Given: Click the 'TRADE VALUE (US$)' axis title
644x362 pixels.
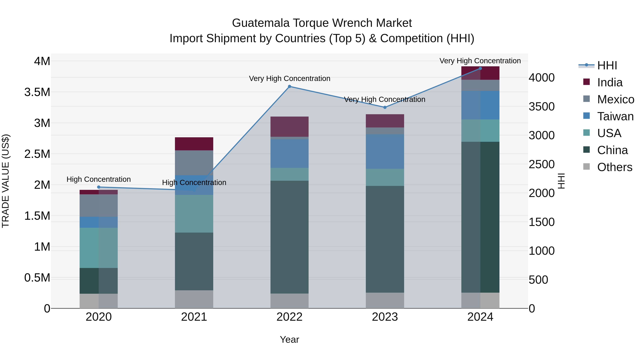Looking at the screenshot, I should tap(6, 181).
